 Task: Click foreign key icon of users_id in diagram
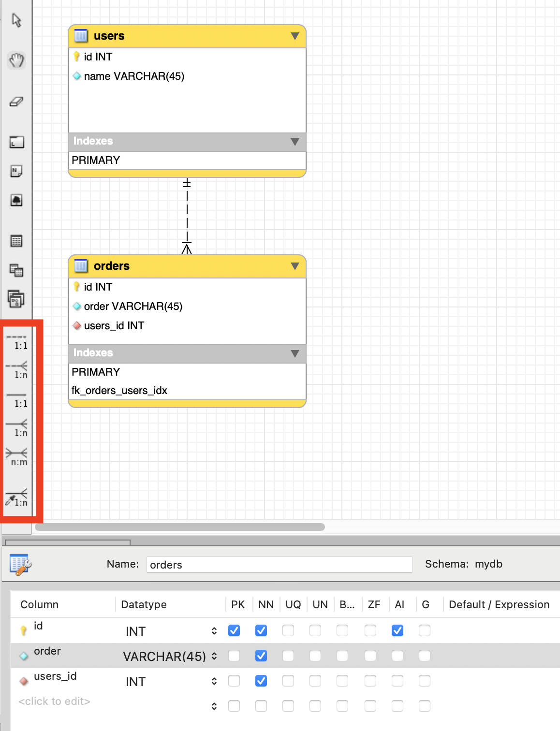pos(77,325)
